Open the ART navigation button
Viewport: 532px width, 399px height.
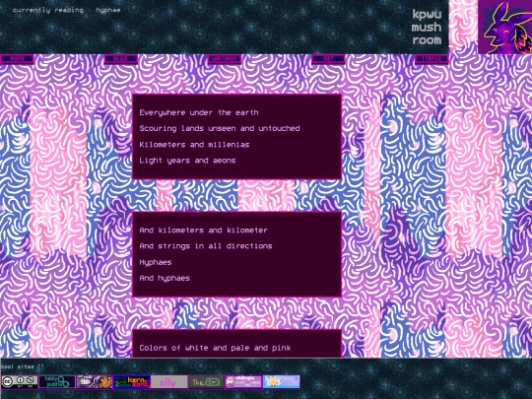point(328,59)
